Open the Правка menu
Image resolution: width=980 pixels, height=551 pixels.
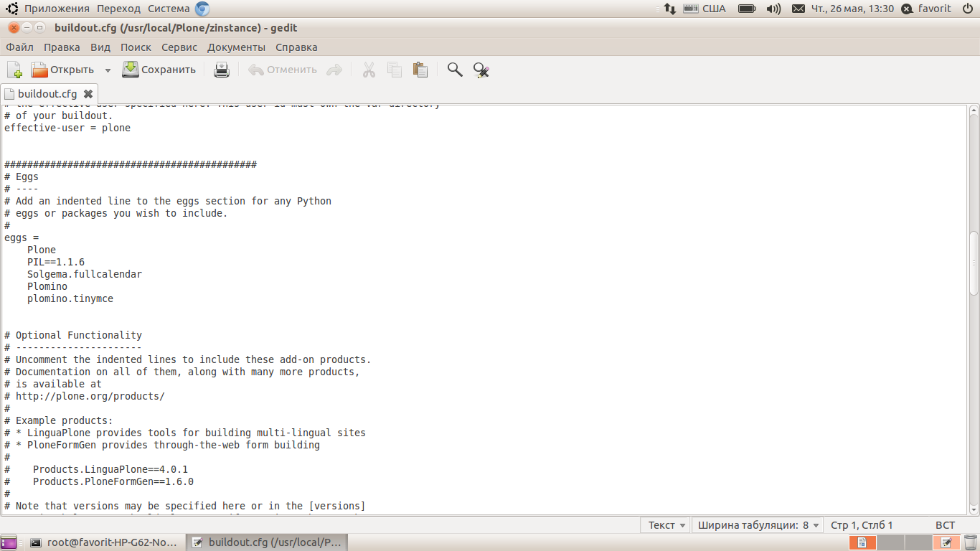click(x=62, y=47)
